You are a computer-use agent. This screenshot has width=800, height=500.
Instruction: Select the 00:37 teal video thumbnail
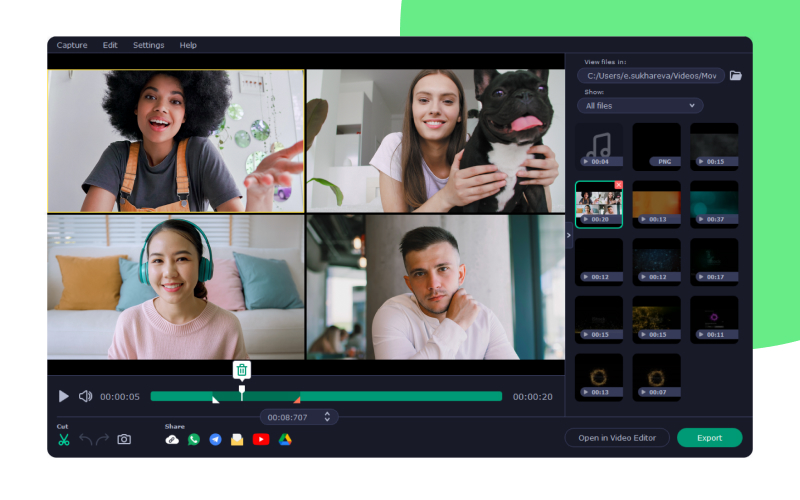point(714,204)
